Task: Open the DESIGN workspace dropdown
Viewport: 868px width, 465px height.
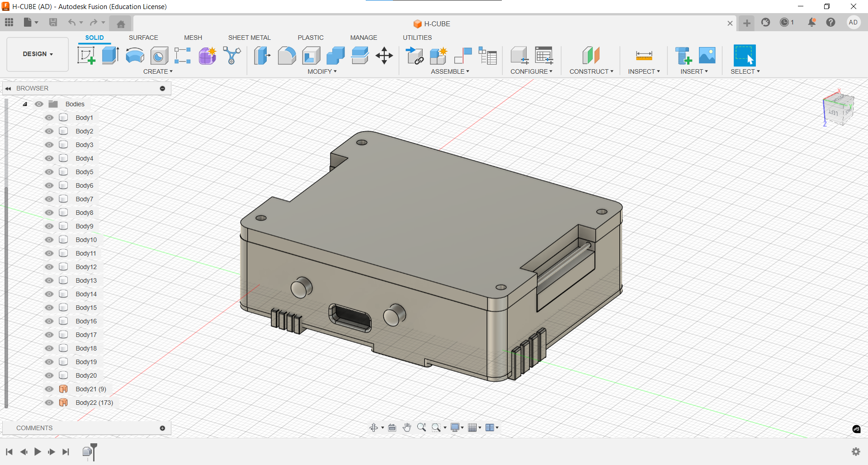Action: 38,54
